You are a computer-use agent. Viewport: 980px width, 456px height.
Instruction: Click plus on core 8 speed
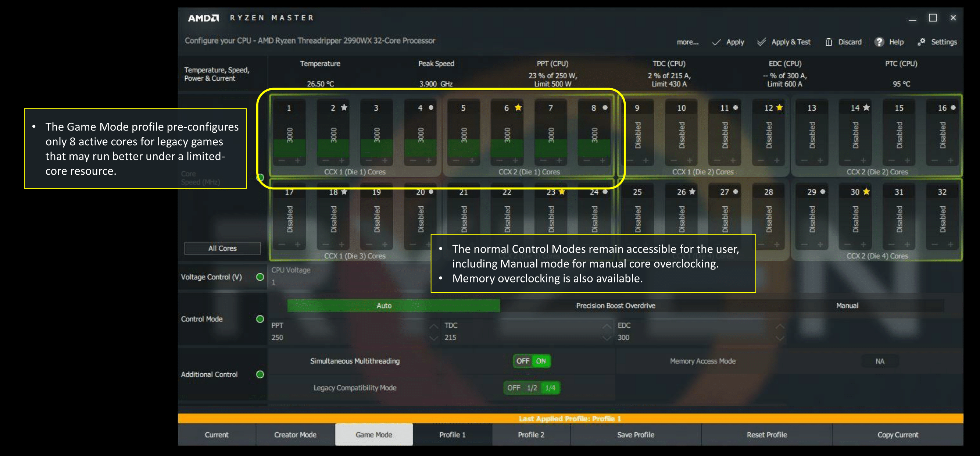pos(602,160)
